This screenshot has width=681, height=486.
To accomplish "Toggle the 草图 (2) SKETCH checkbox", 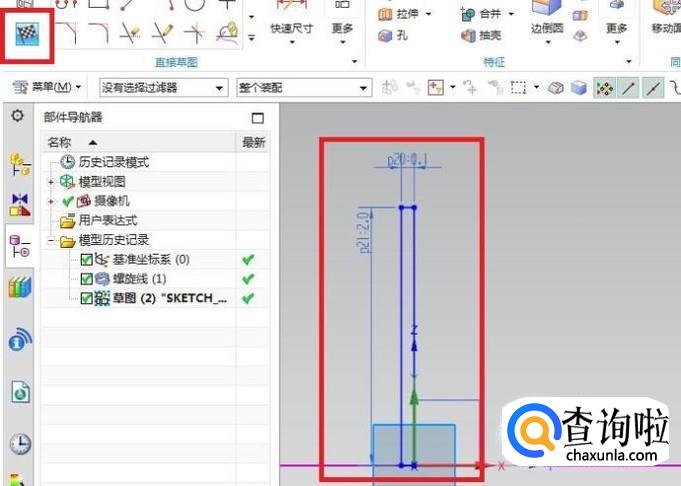I will (x=86, y=298).
